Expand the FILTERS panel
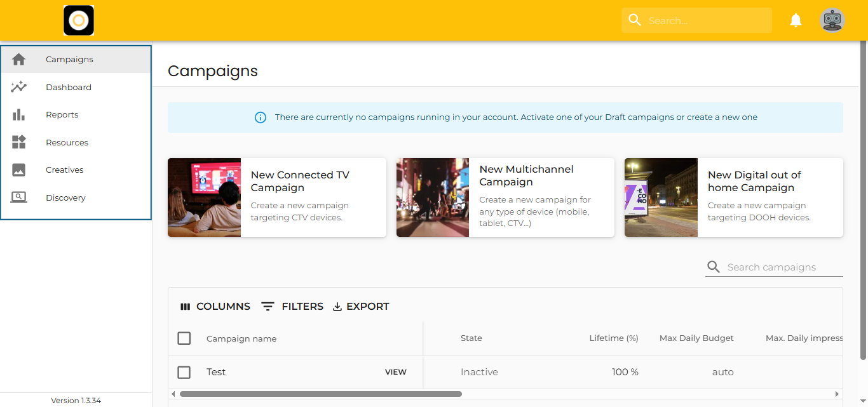 pyautogui.click(x=293, y=306)
